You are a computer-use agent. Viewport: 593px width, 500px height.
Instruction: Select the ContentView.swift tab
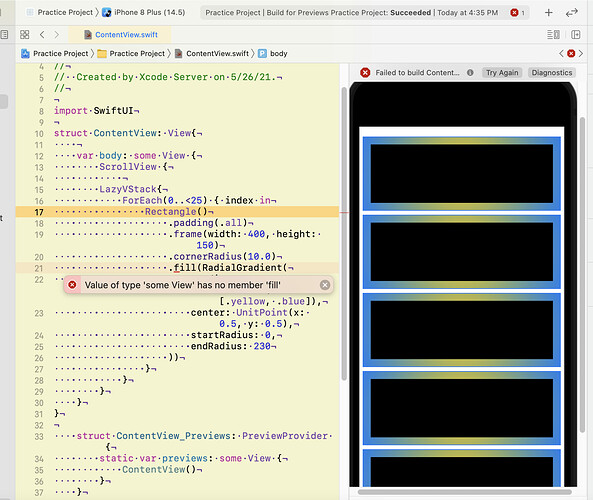pyautogui.click(x=120, y=35)
